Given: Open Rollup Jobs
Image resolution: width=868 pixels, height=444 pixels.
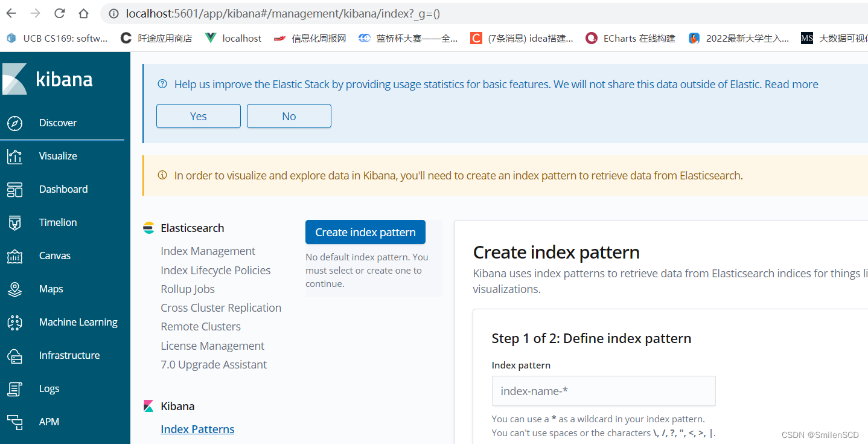Looking at the screenshot, I should [188, 289].
